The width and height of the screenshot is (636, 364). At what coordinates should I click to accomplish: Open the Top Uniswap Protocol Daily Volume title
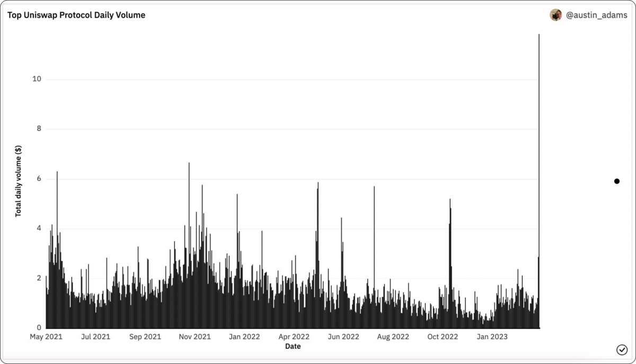[x=76, y=15]
